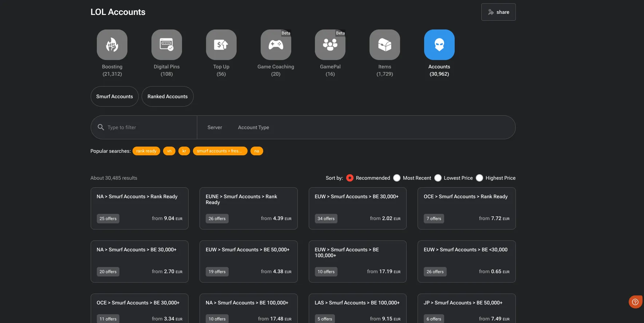This screenshot has width=644, height=323.
Task: Click the 'LOL Accounts' page heading
Action: pyautogui.click(x=118, y=12)
